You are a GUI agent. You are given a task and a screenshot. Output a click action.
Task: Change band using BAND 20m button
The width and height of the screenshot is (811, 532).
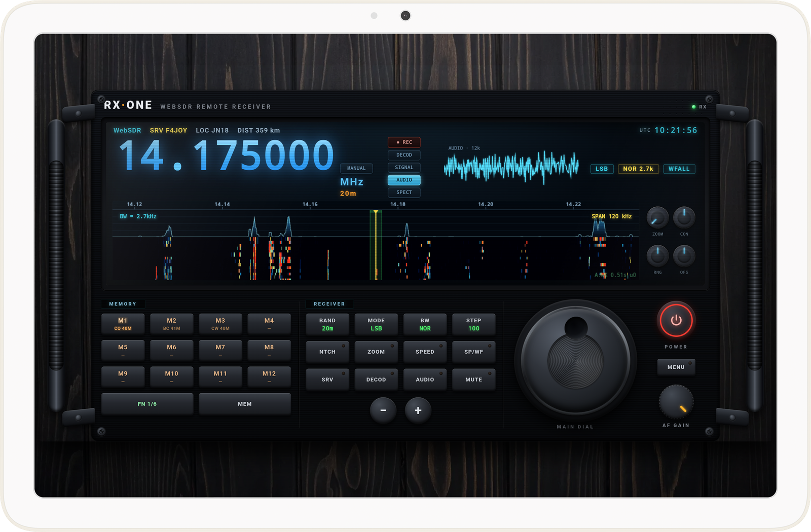pyautogui.click(x=327, y=324)
